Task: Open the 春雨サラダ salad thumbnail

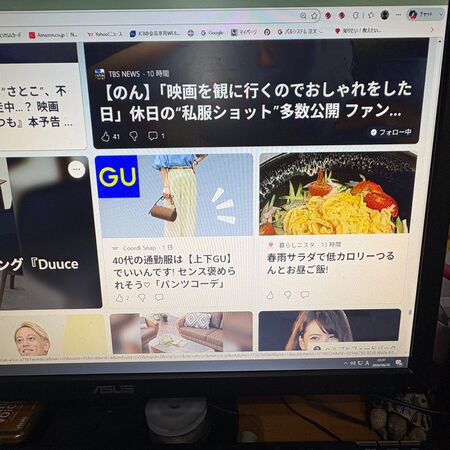Action: pos(338,193)
